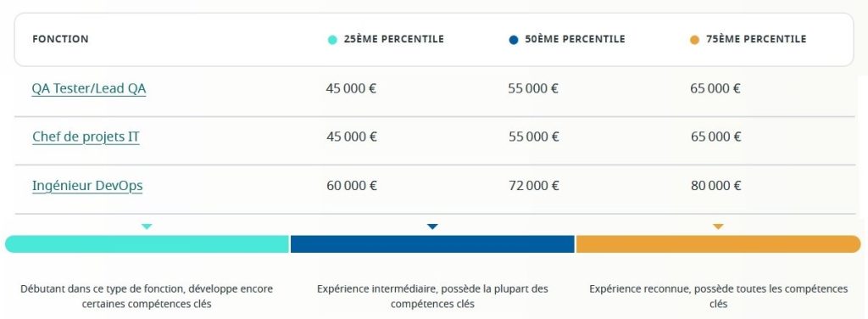The width and height of the screenshot is (868, 319).
Task: Click the orange experienced segment of the bar
Action: point(719,244)
